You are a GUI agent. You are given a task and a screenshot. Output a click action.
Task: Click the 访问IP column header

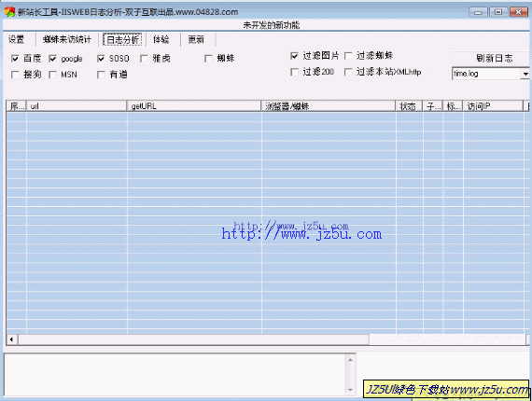point(494,106)
